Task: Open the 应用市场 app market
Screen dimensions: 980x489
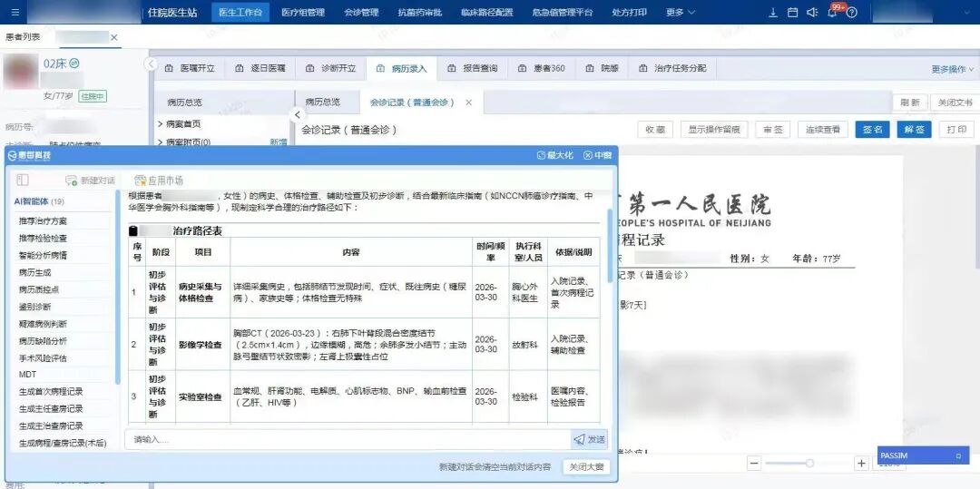Action: [159, 181]
